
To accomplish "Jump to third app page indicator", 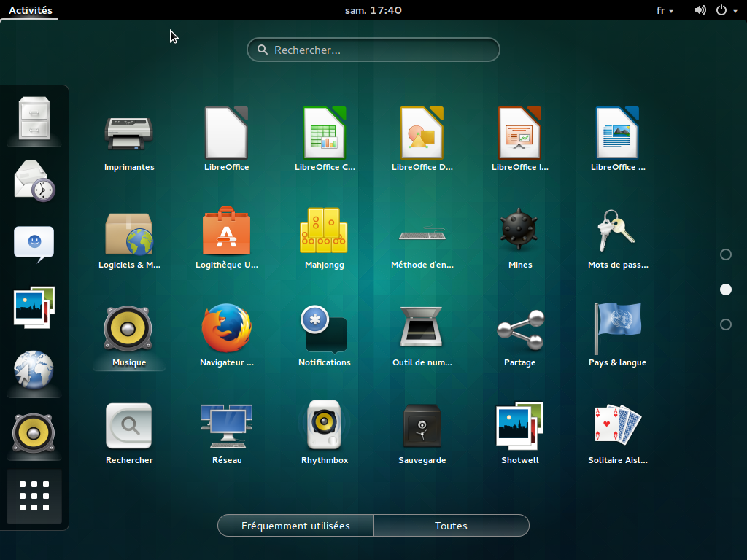I will pyautogui.click(x=725, y=324).
